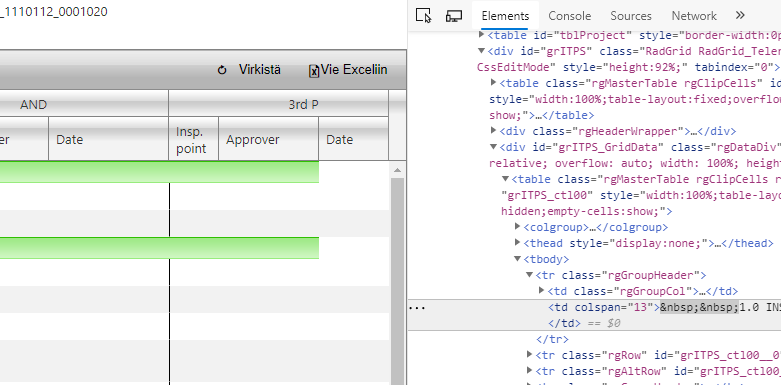The image size is (781, 385).
Task: Open the Sources tab
Action: 631,16
